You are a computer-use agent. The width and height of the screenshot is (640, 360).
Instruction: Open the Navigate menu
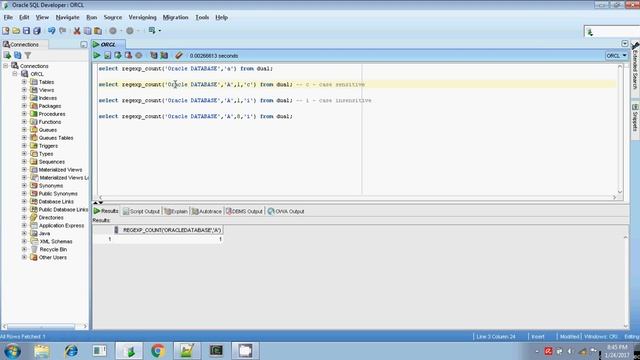(67, 18)
